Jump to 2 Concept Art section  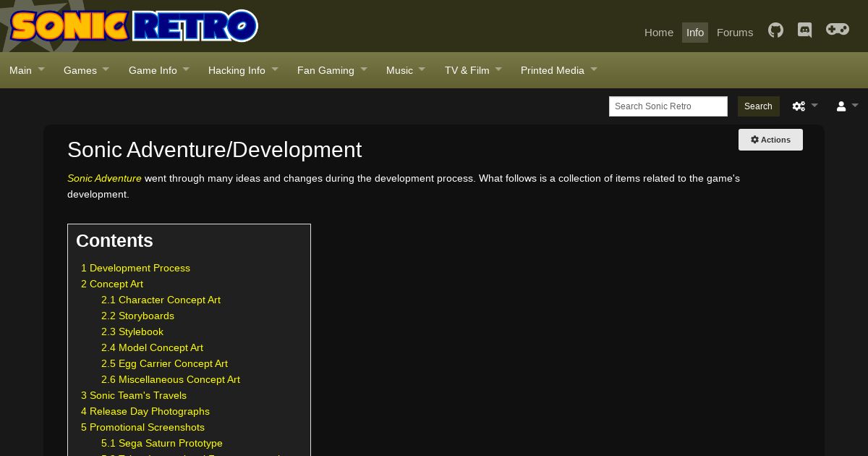(x=112, y=284)
